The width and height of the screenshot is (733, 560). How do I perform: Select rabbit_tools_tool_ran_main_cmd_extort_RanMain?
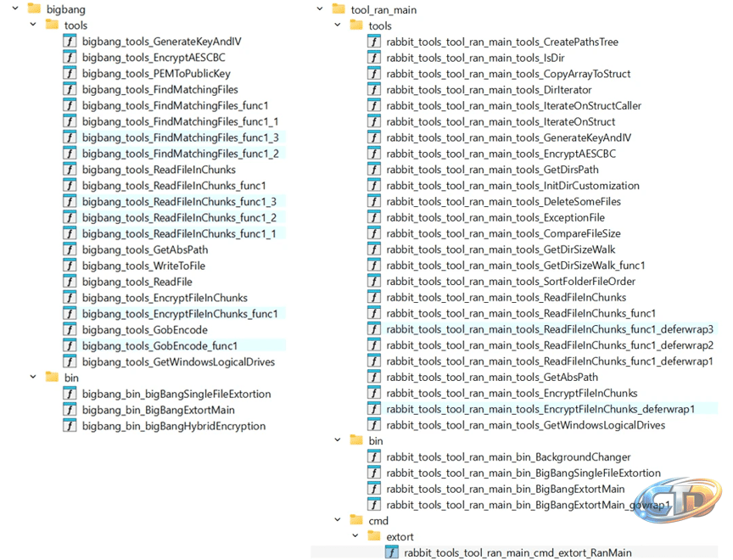[x=518, y=552]
